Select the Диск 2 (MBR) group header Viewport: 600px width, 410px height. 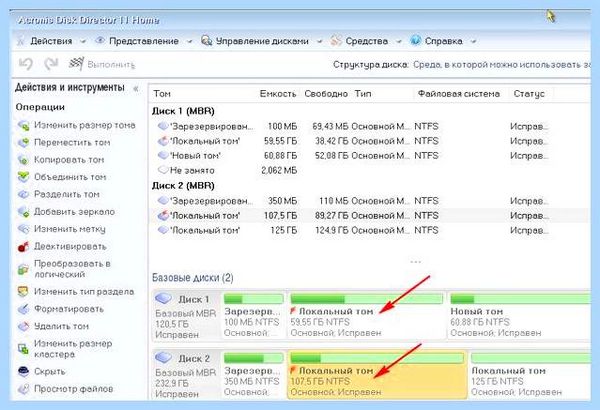183,186
